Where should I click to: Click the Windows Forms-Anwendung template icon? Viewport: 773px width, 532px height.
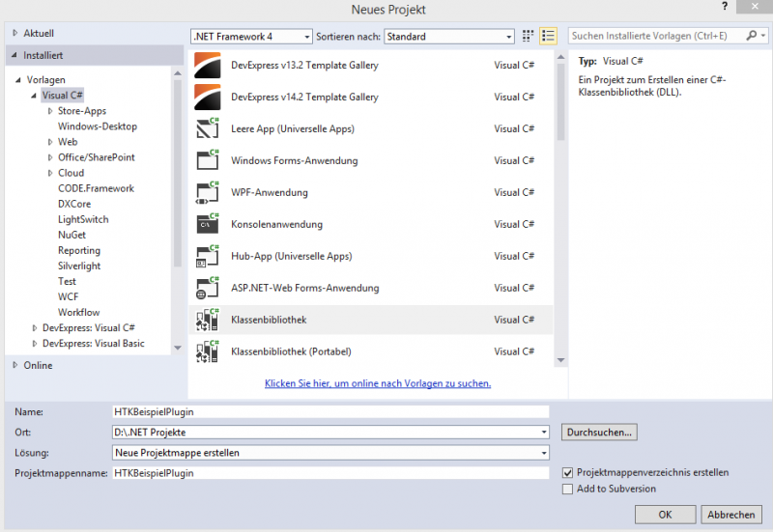coord(208,160)
